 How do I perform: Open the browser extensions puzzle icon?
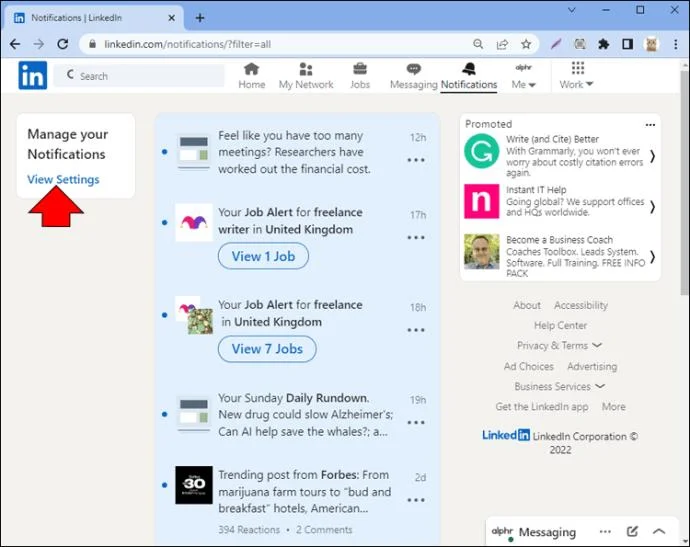click(603, 44)
